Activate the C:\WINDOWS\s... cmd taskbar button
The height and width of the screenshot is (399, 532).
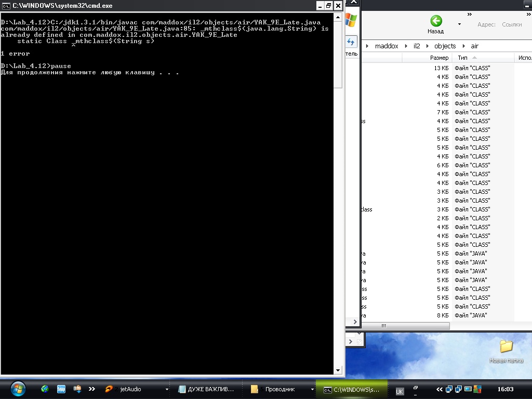tap(352, 389)
